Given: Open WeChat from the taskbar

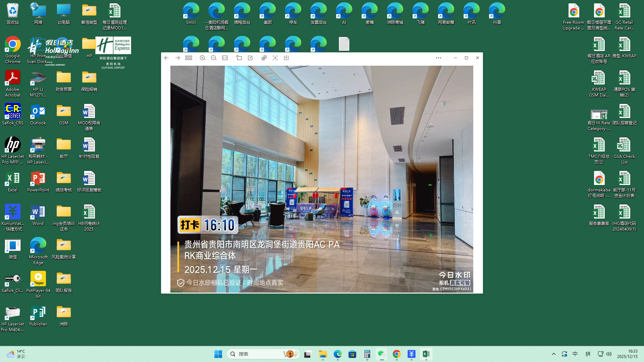Looking at the screenshot, I should click(382, 354).
